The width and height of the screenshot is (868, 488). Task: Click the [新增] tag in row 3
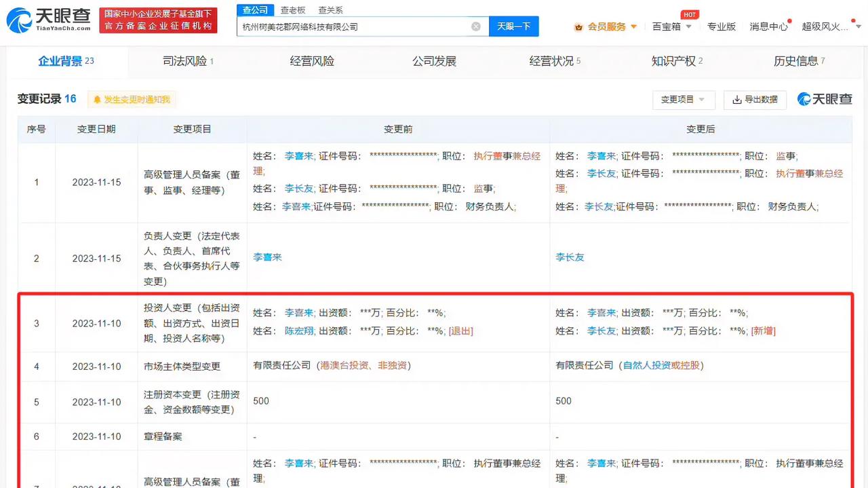pyautogui.click(x=763, y=331)
